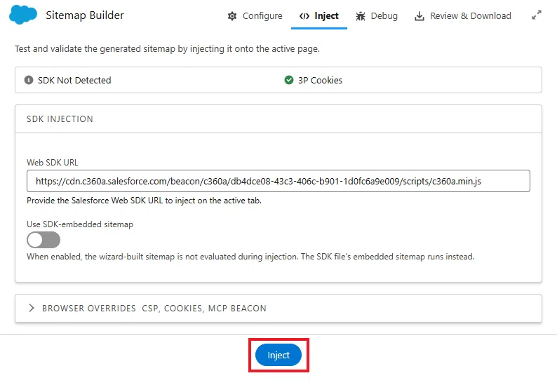Enable the Use SDK-embedded sitemap toggle

click(x=43, y=240)
